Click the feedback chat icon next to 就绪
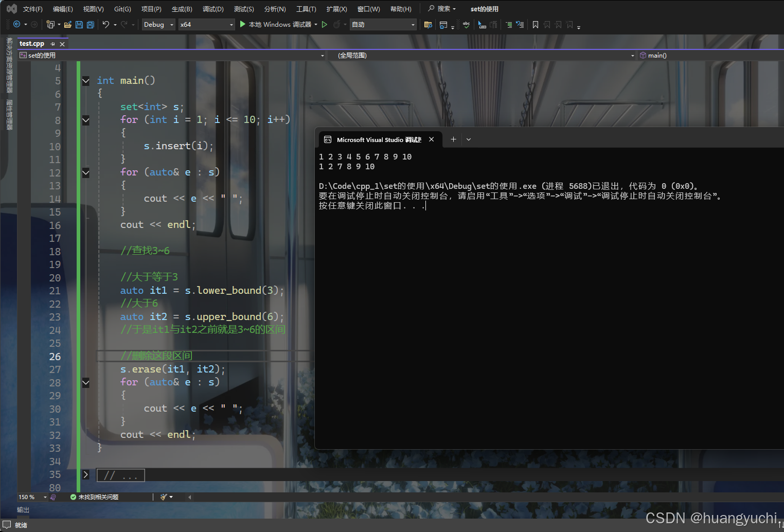 tap(6, 525)
